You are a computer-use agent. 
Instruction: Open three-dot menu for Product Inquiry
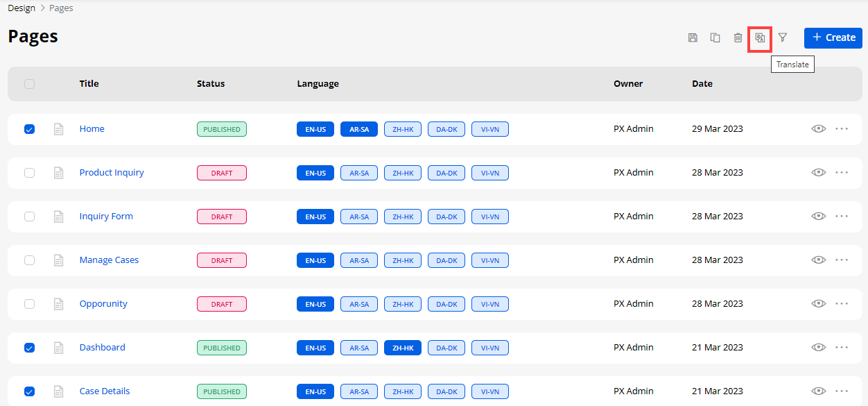point(842,173)
